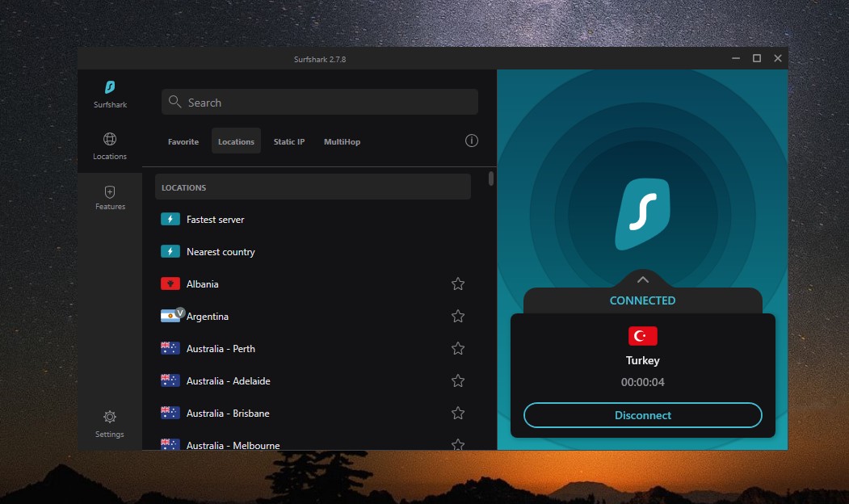The width and height of the screenshot is (849, 504).
Task: Open the info icon beside MultiHop
Action: [472, 141]
